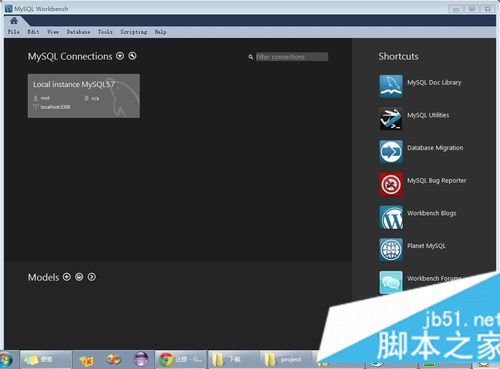The height and width of the screenshot is (369, 500).
Task: Click the Workbench Blogs link text
Action: [432, 213]
